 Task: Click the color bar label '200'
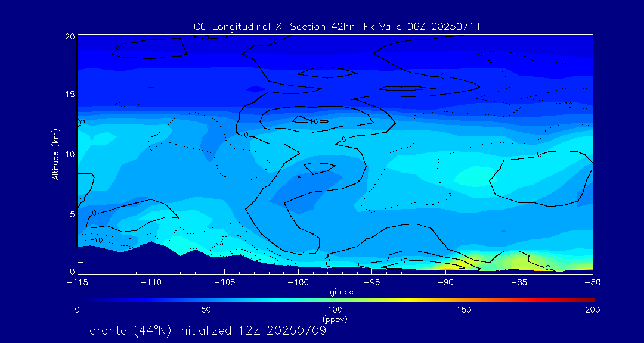[593, 310]
